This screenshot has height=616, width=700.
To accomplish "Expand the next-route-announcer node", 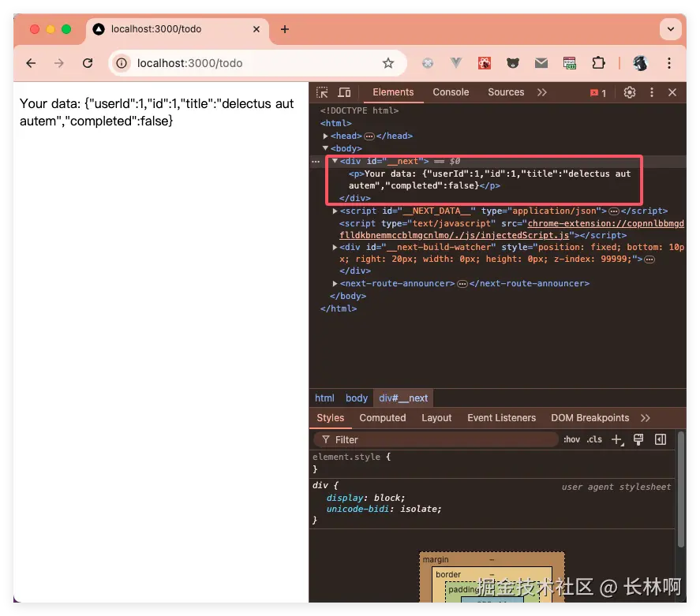I will [x=335, y=283].
